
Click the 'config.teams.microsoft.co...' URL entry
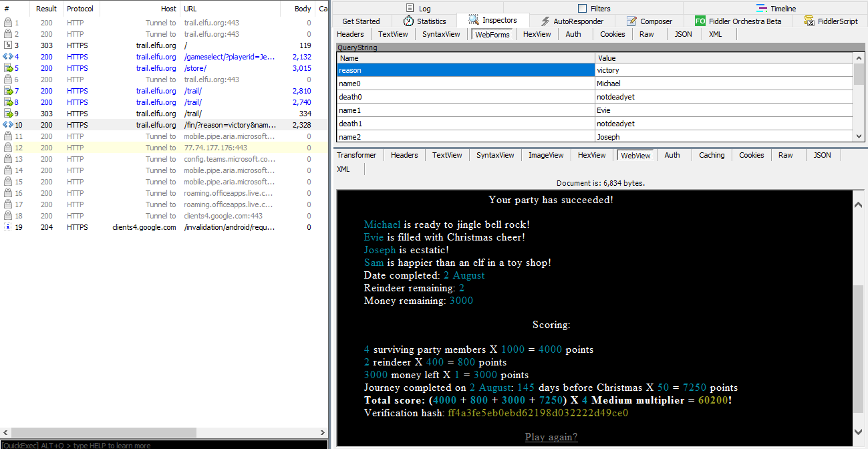point(229,159)
